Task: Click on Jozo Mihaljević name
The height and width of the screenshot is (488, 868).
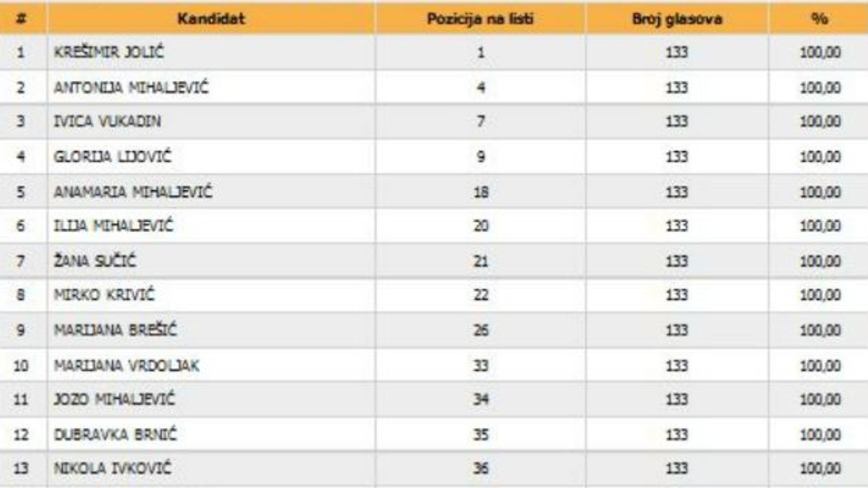Action: click(114, 400)
